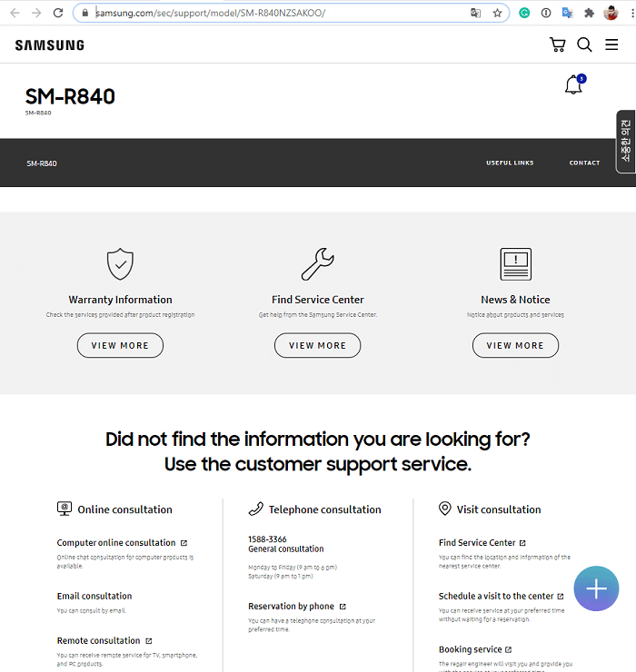This screenshot has width=636, height=672.
Task: Bookmark this page with the star icon
Action: [497, 13]
